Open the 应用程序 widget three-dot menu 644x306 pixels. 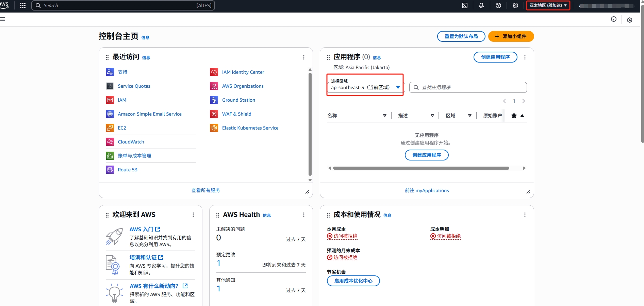pyautogui.click(x=525, y=57)
